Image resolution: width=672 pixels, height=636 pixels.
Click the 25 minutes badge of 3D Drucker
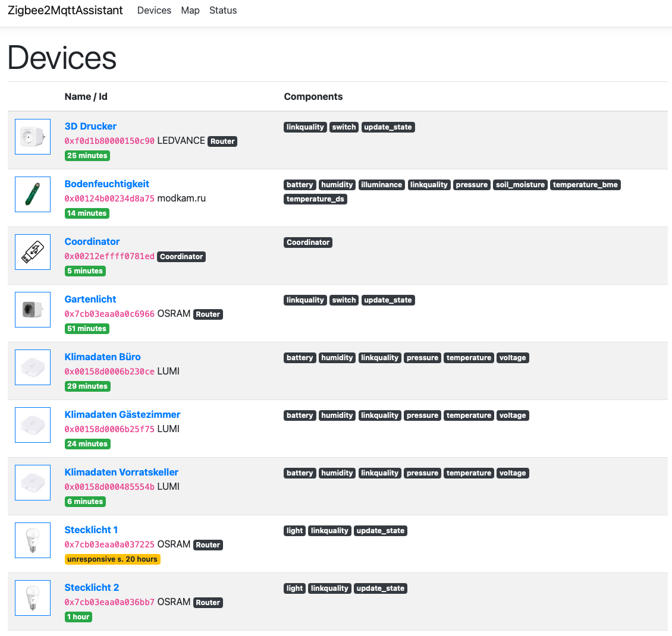click(x=87, y=155)
